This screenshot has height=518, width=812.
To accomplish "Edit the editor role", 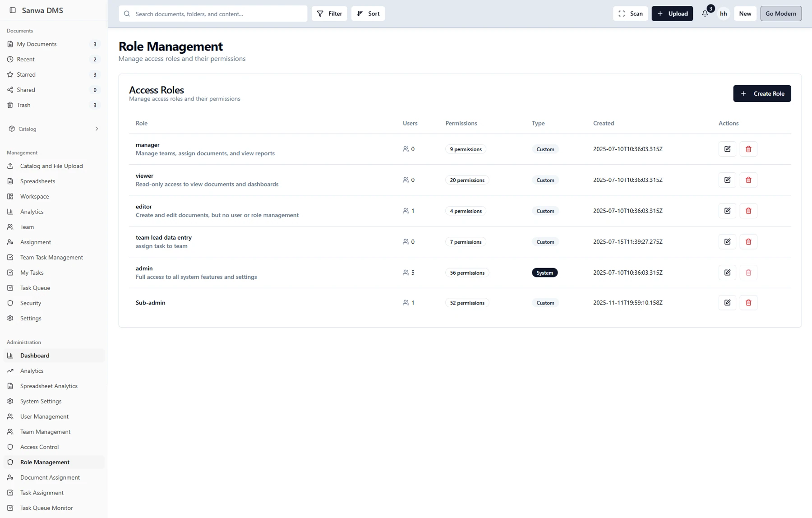I will pyautogui.click(x=727, y=211).
